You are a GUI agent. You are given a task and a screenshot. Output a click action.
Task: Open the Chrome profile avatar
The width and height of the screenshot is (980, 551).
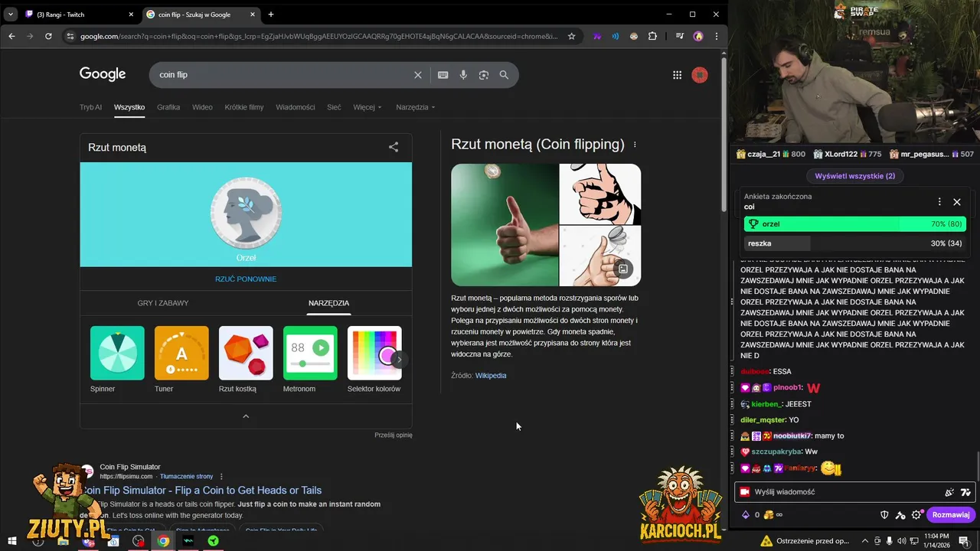pos(698,36)
